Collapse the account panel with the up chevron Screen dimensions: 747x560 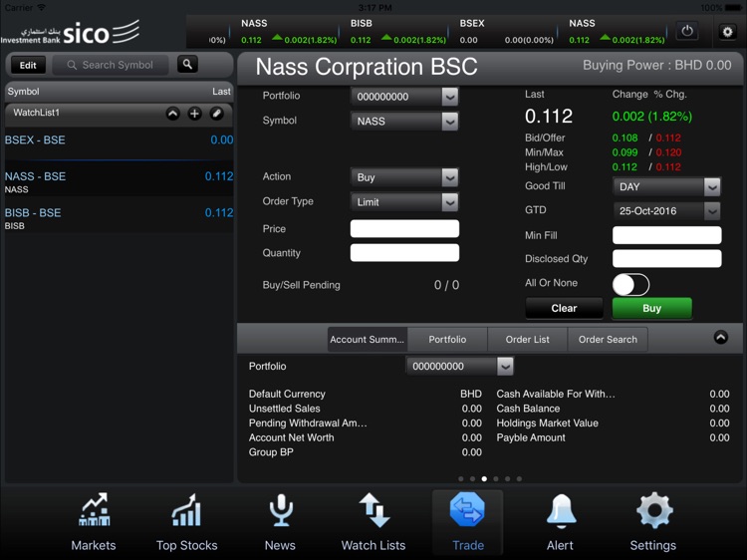(x=721, y=338)
